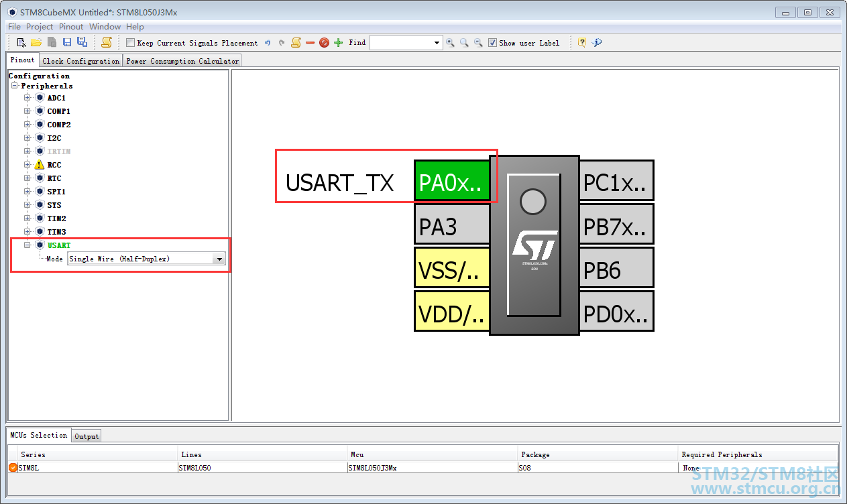Click the STM8L050J3Mx Mcu cell

(x=432, y=467)
